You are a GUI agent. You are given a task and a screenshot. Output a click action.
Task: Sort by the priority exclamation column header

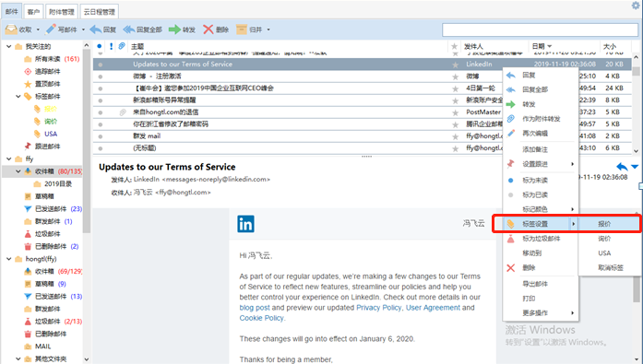[x=111, y=46]
